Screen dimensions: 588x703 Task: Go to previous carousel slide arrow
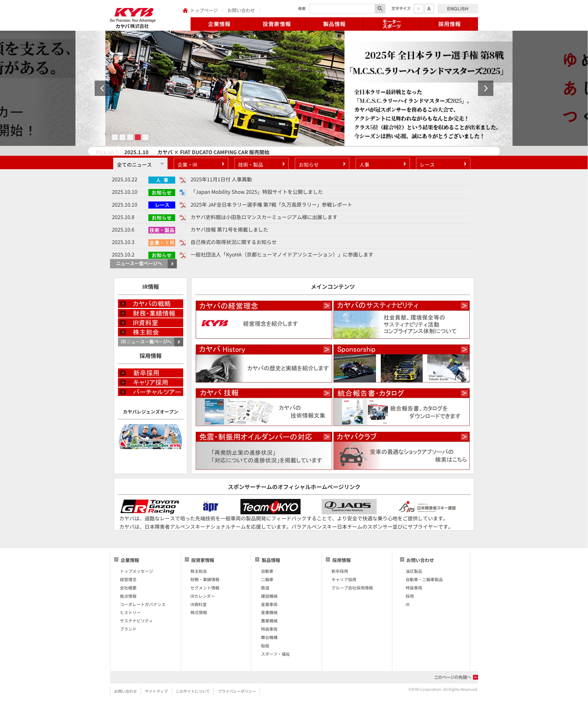pyautogui.click(x=102, y=88)
